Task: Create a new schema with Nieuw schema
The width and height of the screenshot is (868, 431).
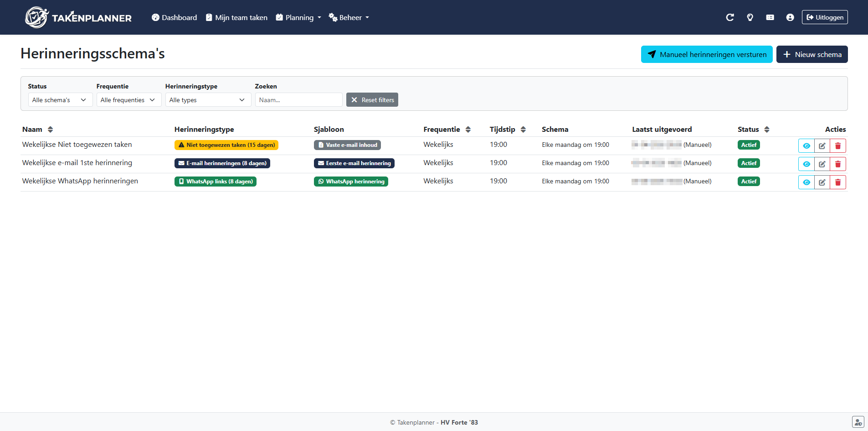Action: 812,54
